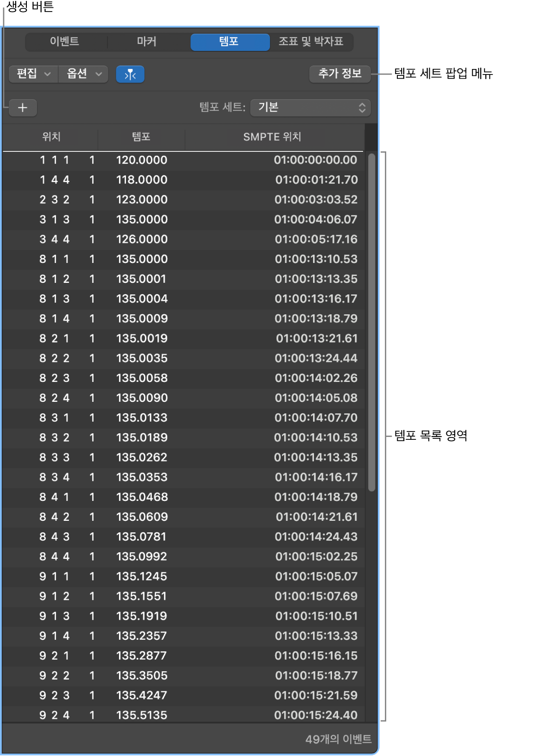
Task: Open the 조표 및 박자표 tab
Action: pyautogui.click(x=311, y=42)
